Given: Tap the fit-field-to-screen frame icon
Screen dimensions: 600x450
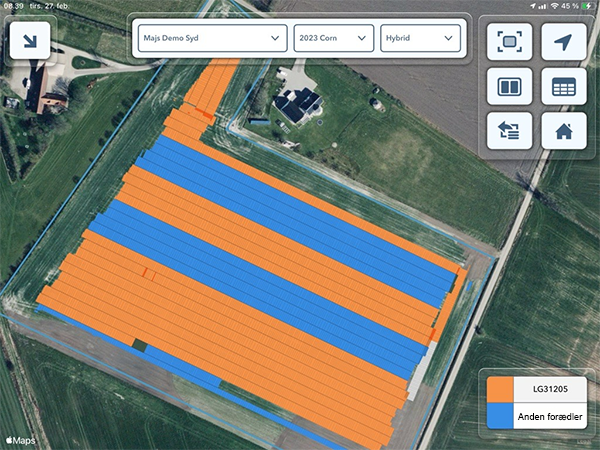Looking at the screenshot, I should [509, 42].
